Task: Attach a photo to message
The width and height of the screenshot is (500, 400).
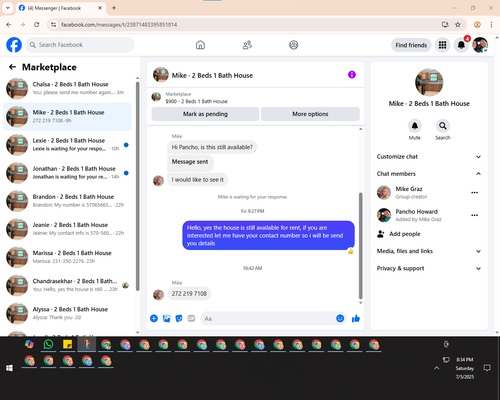Action: [166, 318]
